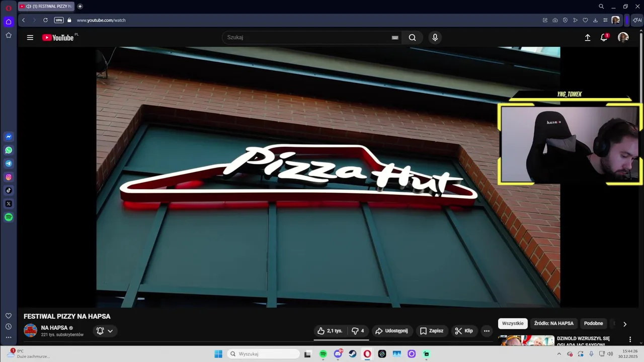Open weather widget 0°C in taskbar
This screenshot has width=644, height=362.
28,354
